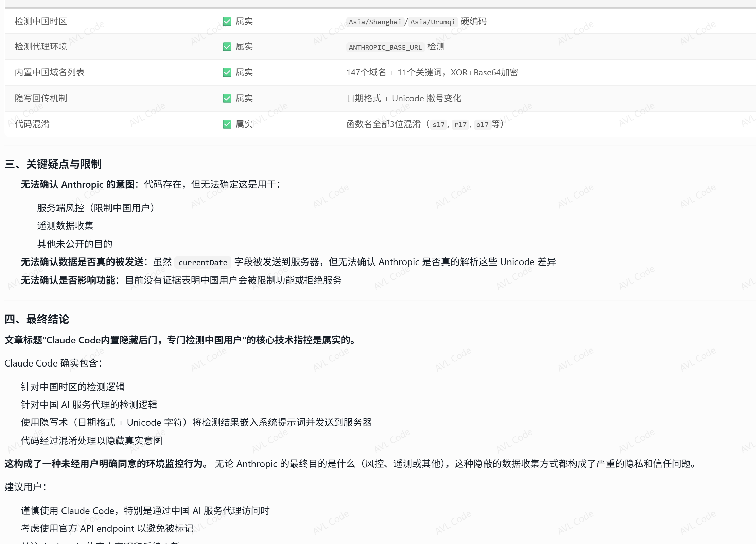
Task: Click the bold conclusion sentence about Claude Code内置隐藏后门
Action: click(181, 340)
